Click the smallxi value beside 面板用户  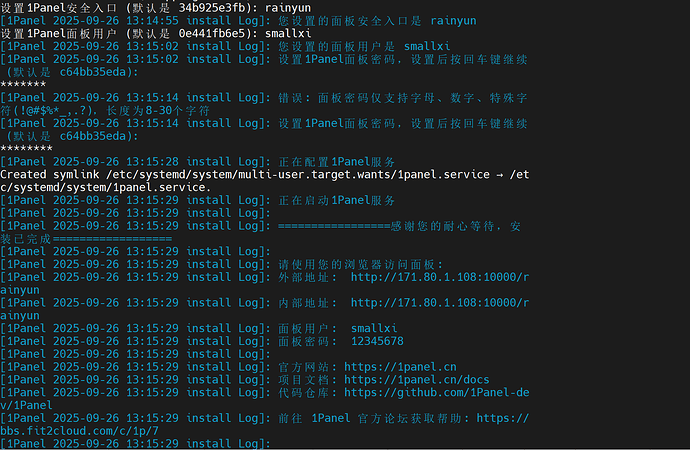tap(374, 328)
